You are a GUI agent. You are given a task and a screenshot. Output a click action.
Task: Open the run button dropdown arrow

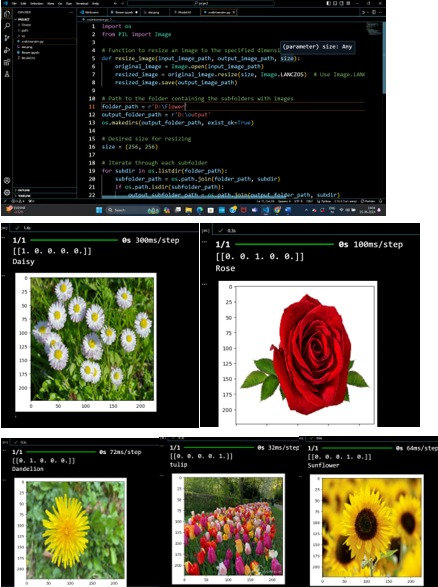click(368, 12)
